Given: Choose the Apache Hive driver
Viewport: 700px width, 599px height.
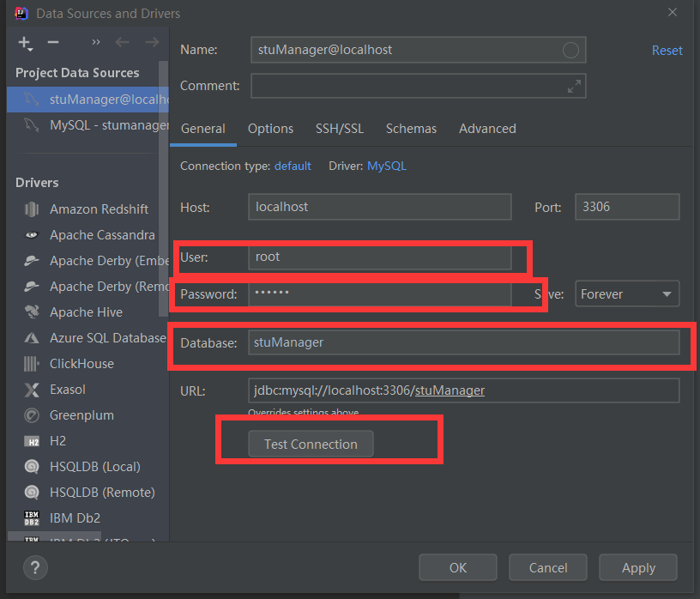Looking at the screenshot, I should pos(88,312).
